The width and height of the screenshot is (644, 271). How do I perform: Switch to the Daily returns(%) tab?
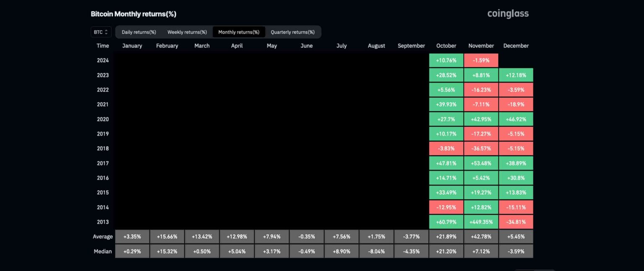(138, 32)
